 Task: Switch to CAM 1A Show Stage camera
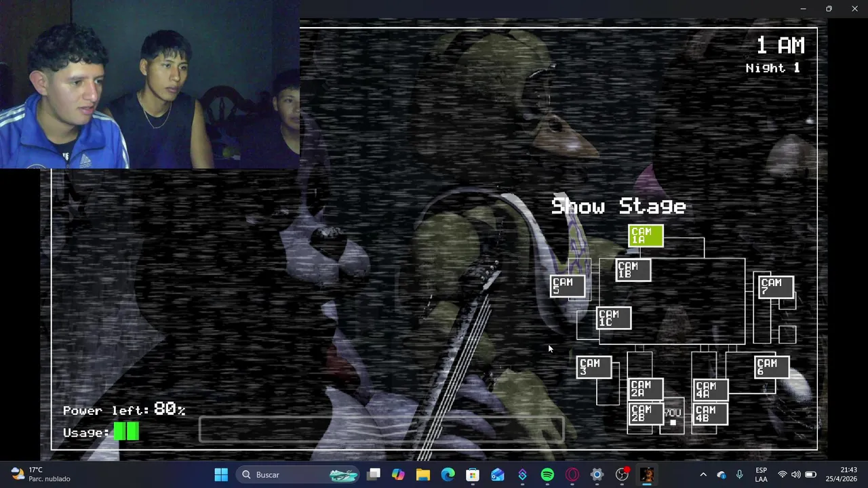[646, 236]
